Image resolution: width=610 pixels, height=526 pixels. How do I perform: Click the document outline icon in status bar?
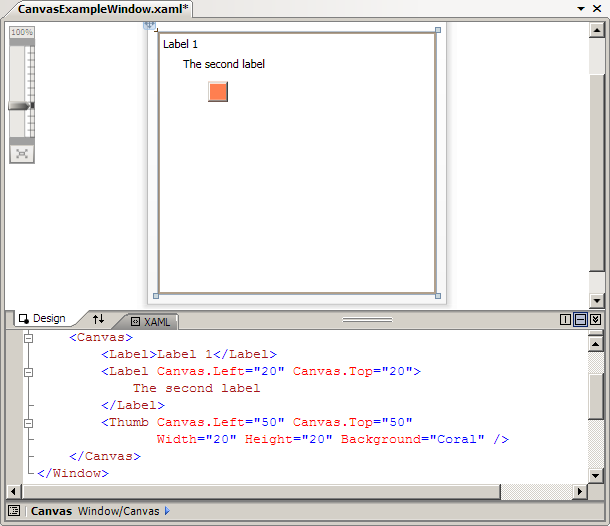[x=14, y=510]
